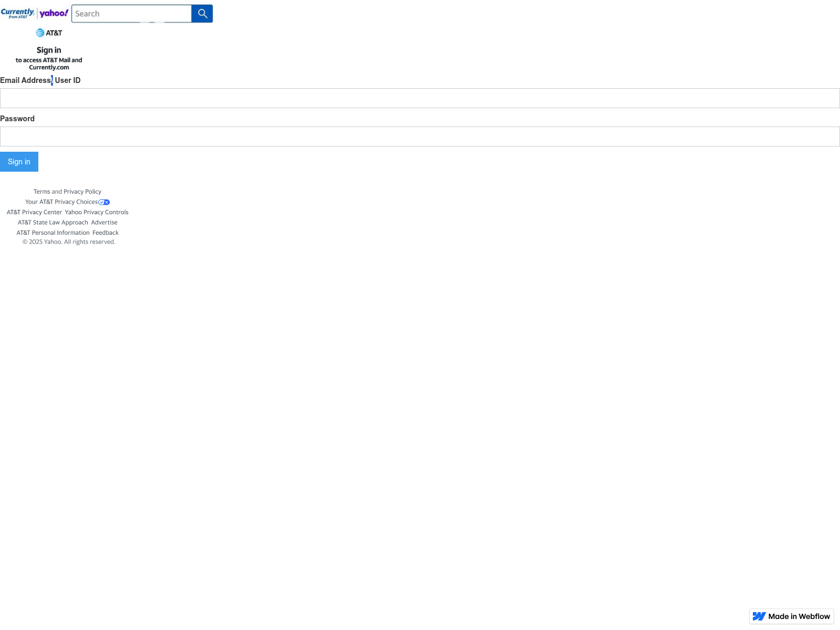840x630 pixels.
Task: Open the Feedback link
Action: pos(106,233)
